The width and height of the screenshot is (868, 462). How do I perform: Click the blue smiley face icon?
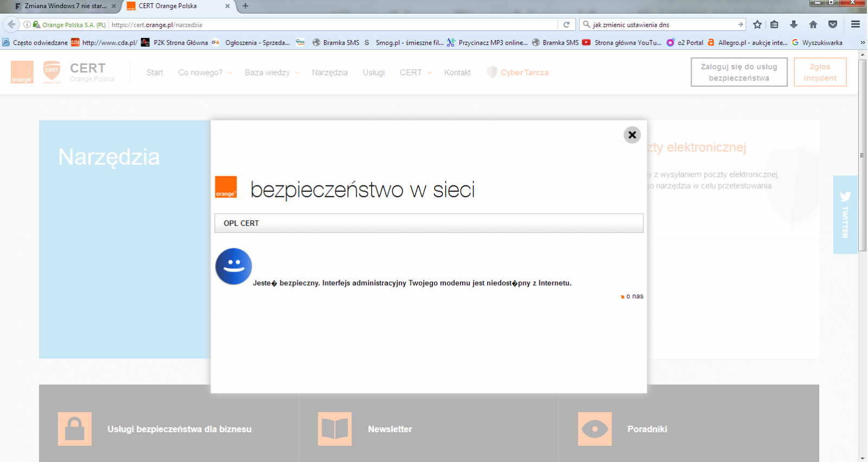click(233, 266)
